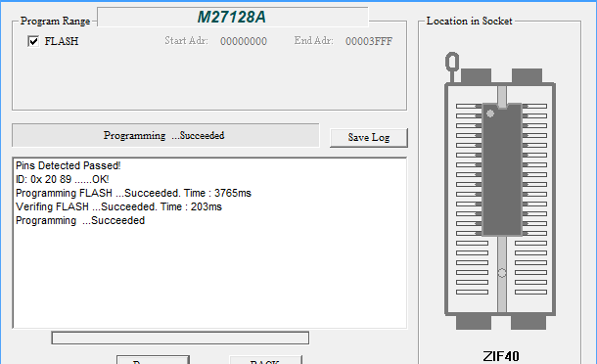Click the bottom feet of socket diagram

[501, 322]
